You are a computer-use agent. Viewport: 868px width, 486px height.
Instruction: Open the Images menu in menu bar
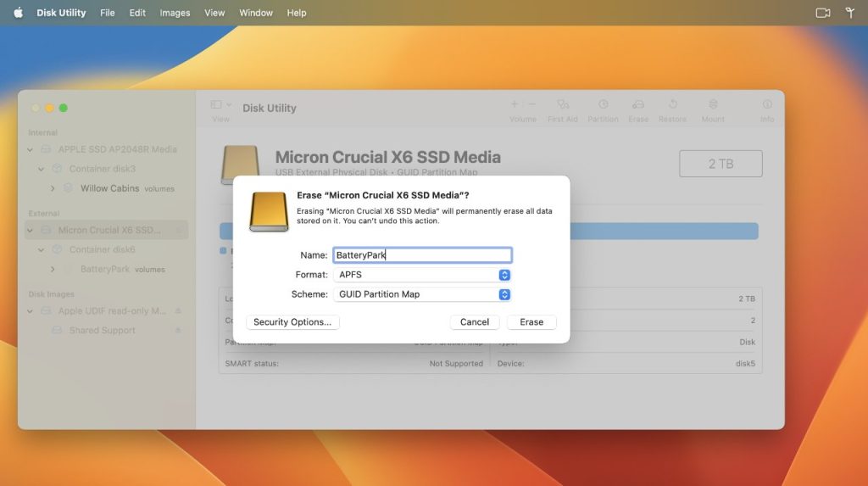click(175, 13)
